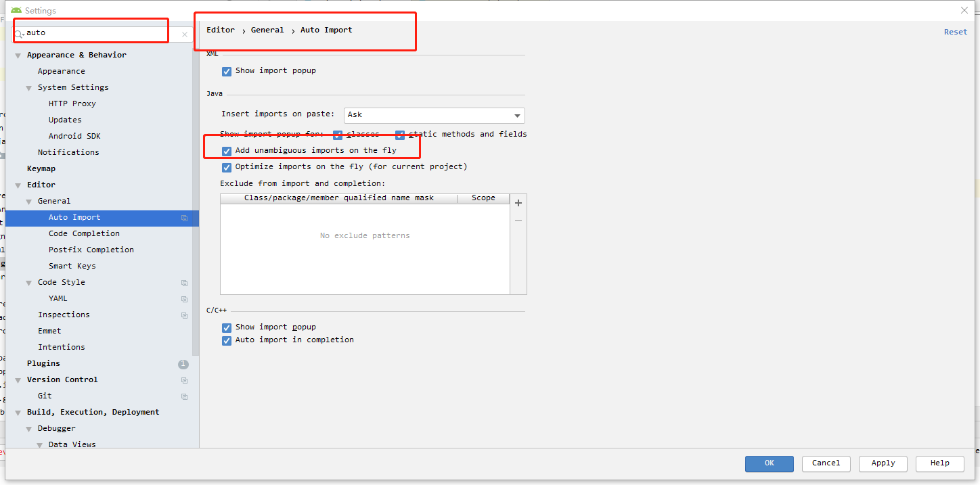Collapse the Version Control tree section
Viewport: 980px width, 485px height.
(18, 380)
